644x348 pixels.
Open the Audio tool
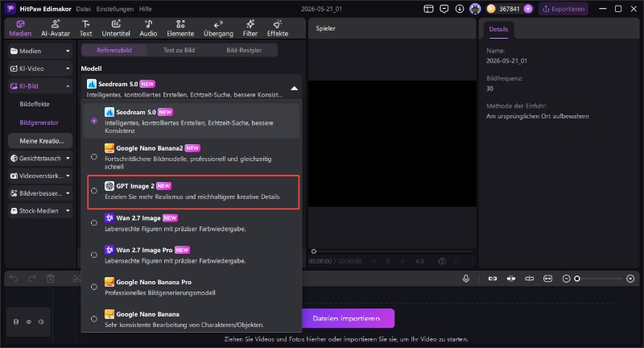(148, 28)
